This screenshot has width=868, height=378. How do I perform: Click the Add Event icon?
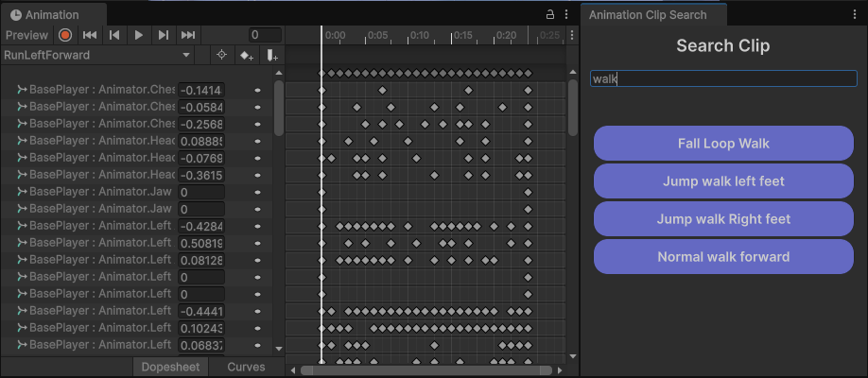pos(271,56)
